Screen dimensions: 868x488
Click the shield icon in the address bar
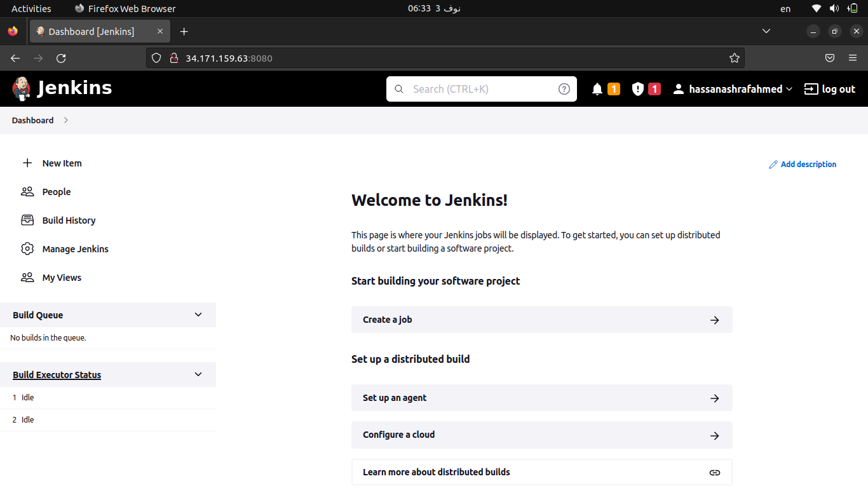156,58
